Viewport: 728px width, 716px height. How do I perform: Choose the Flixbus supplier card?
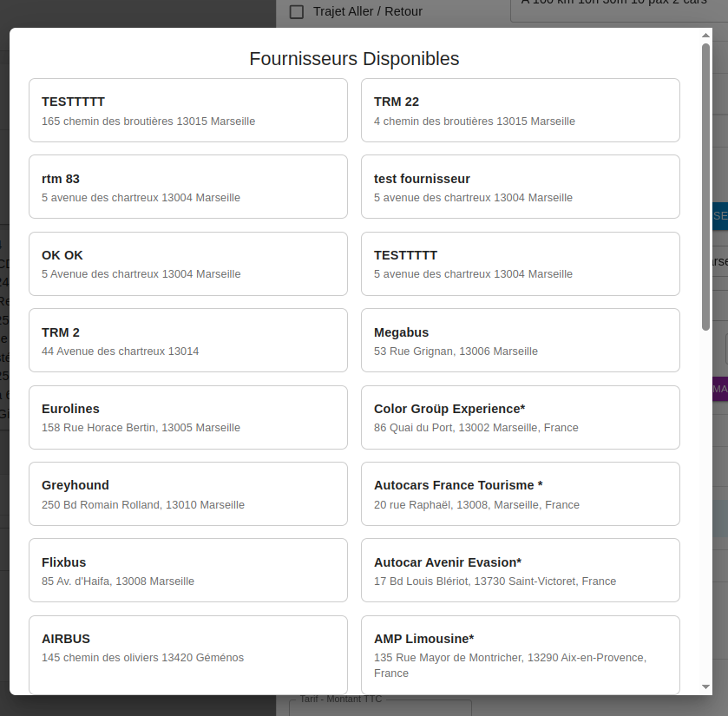click(x=187, y=570)
